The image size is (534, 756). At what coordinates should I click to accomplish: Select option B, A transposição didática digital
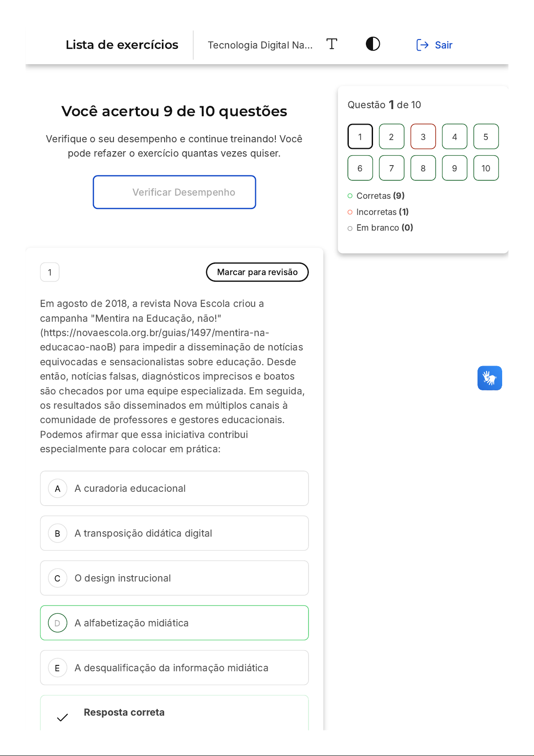pyautogui.click(x=174, y=533)
